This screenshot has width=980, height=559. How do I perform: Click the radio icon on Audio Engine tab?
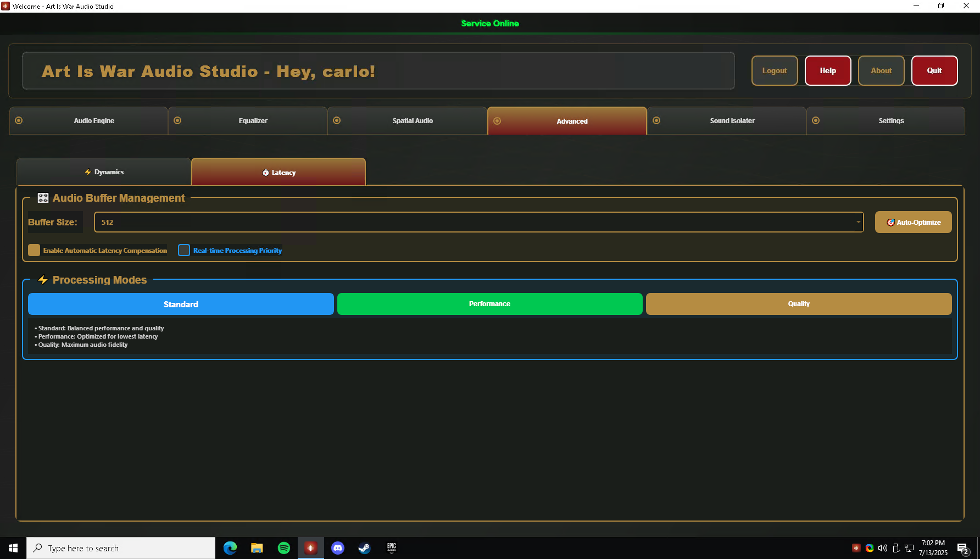[19, 120]
